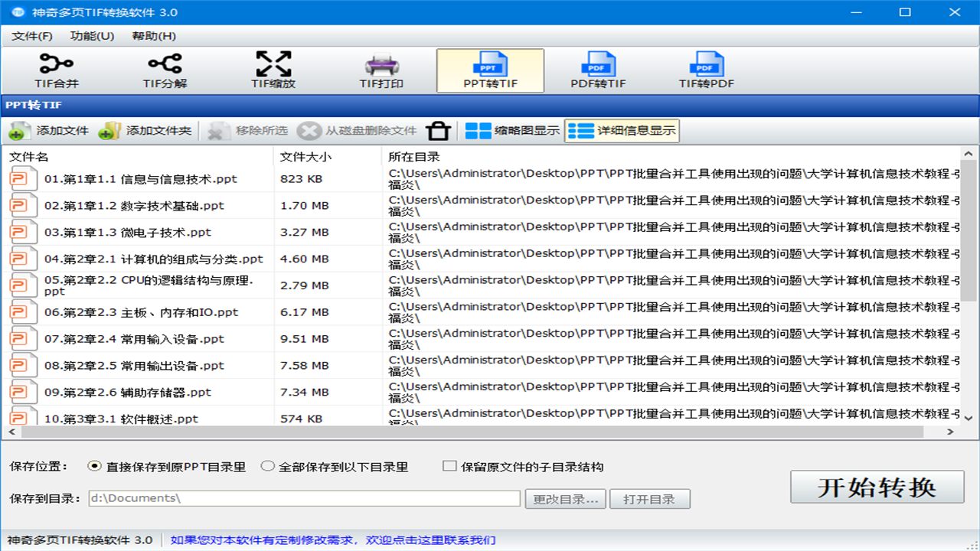The height and width of the screenshot is (551, 980).
Task: Select the PPT转TIF tool
Action: [490, 70]
